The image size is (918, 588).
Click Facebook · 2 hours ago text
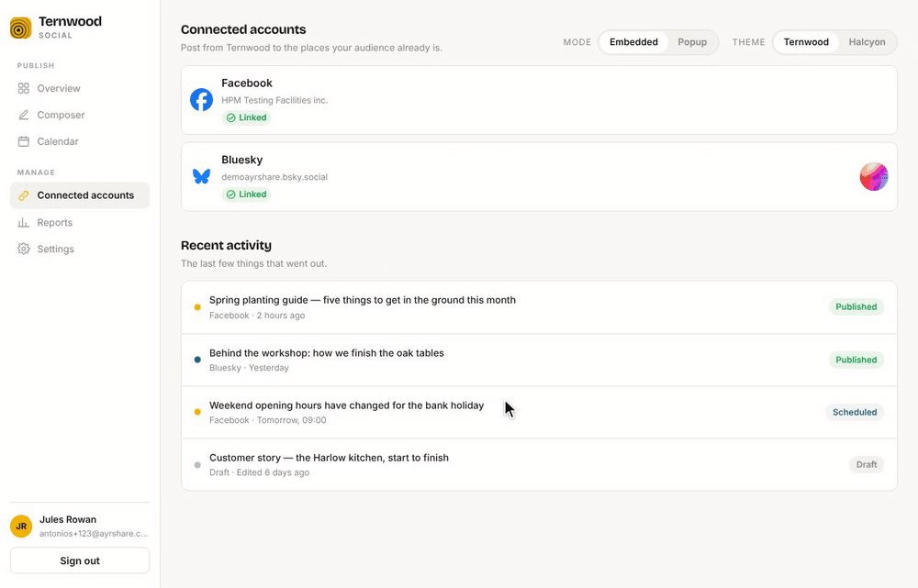(257, 316)
